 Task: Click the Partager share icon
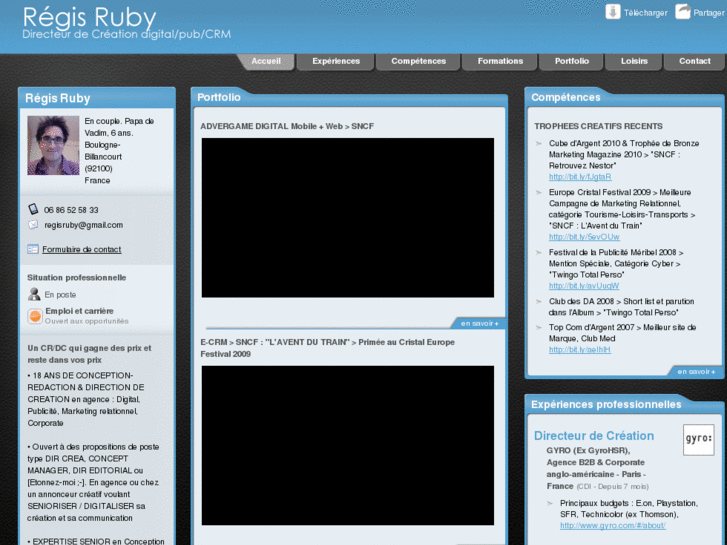point(682,12)
